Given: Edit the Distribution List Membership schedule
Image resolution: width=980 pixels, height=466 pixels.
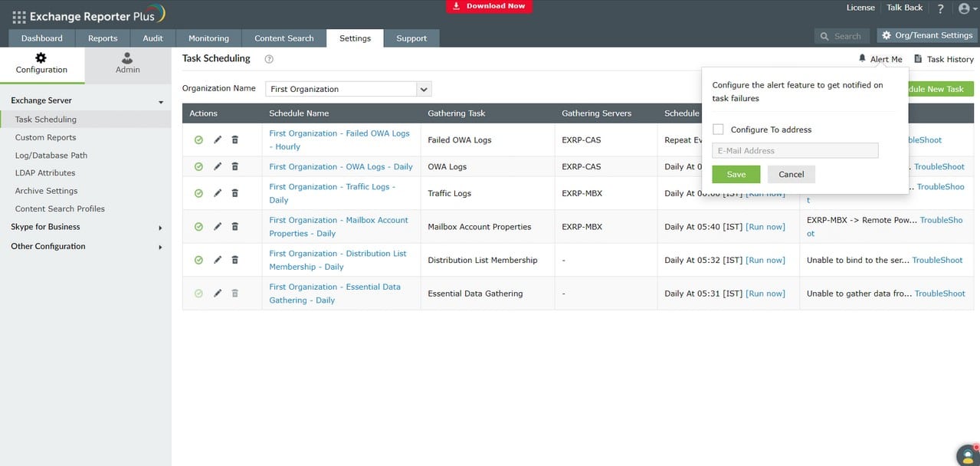Looking at the screenshot, I should coord(218,260).
